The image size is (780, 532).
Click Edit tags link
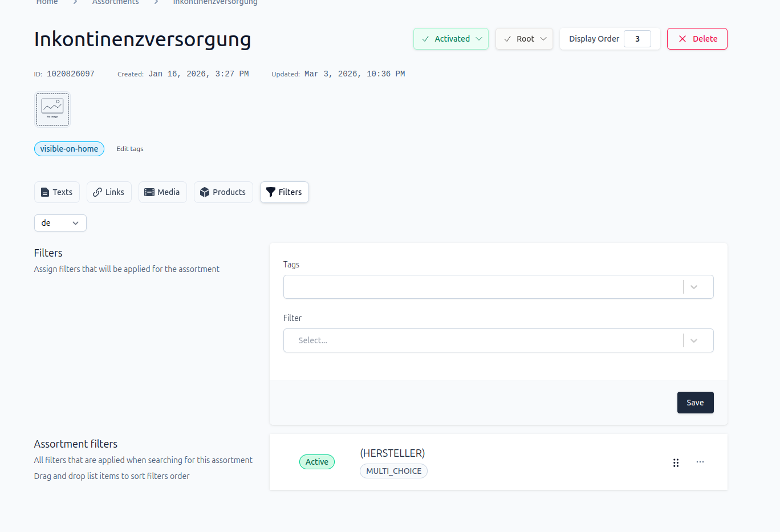[130, 149]
